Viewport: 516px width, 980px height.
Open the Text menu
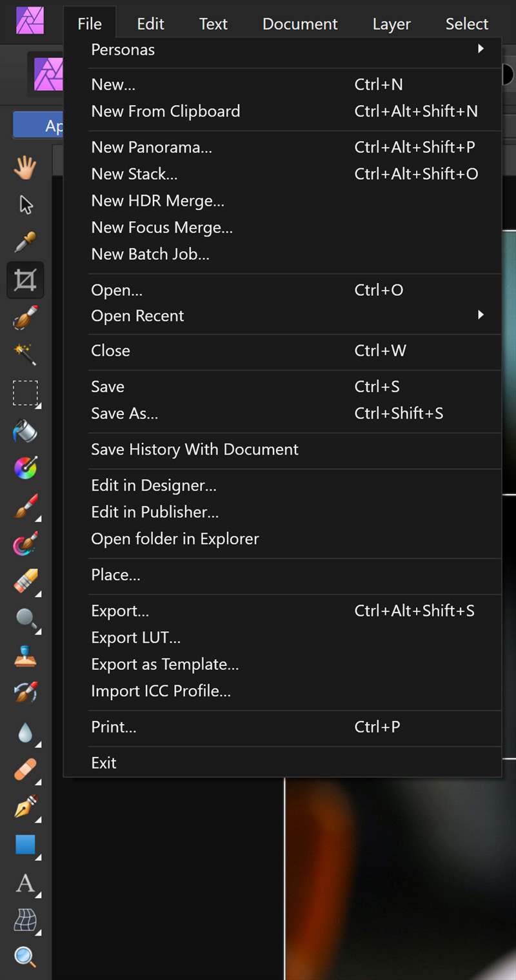point(213,24)
